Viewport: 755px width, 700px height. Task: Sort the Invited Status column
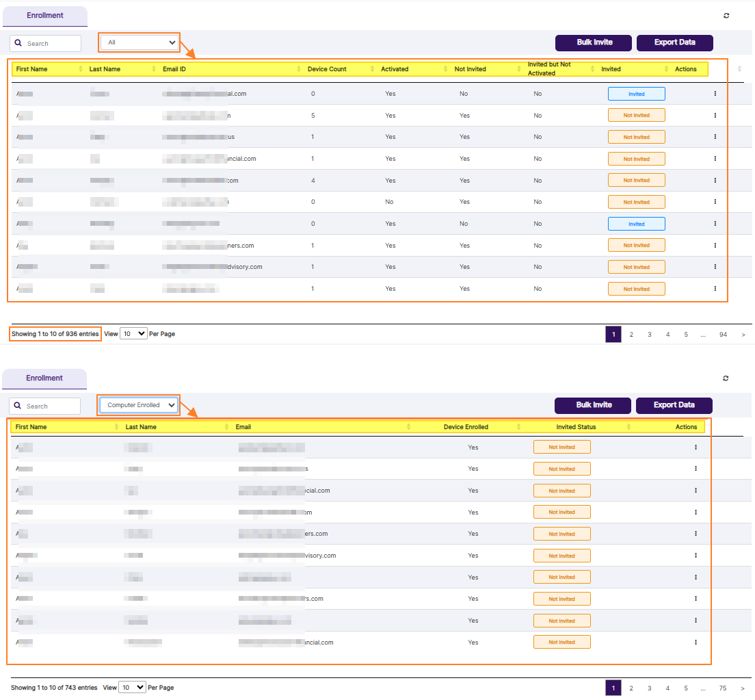pos(628,426)
